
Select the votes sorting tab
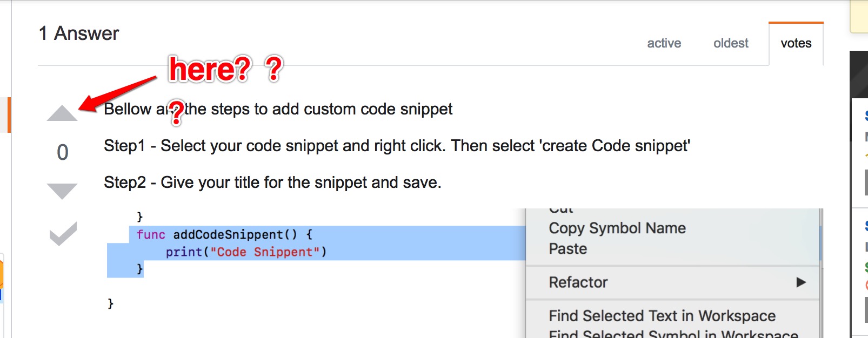tap(796, 43)
